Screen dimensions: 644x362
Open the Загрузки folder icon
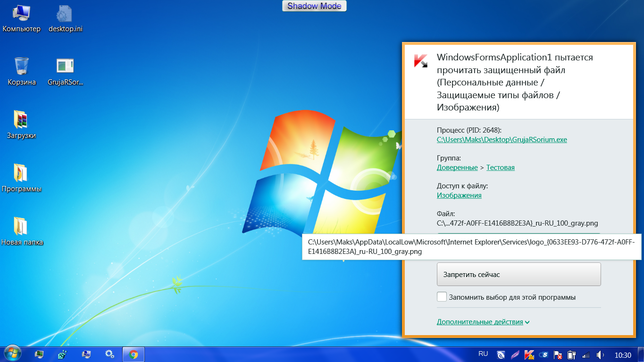(22, 125)
